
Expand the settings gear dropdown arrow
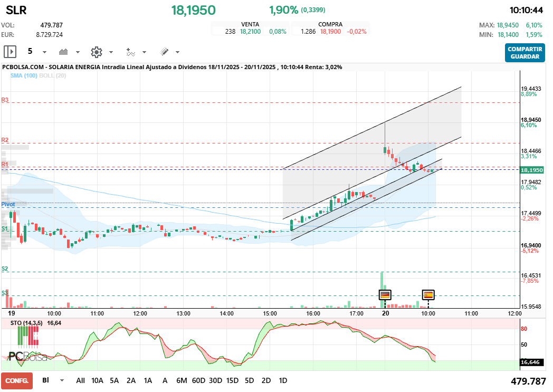click(111, 52)
